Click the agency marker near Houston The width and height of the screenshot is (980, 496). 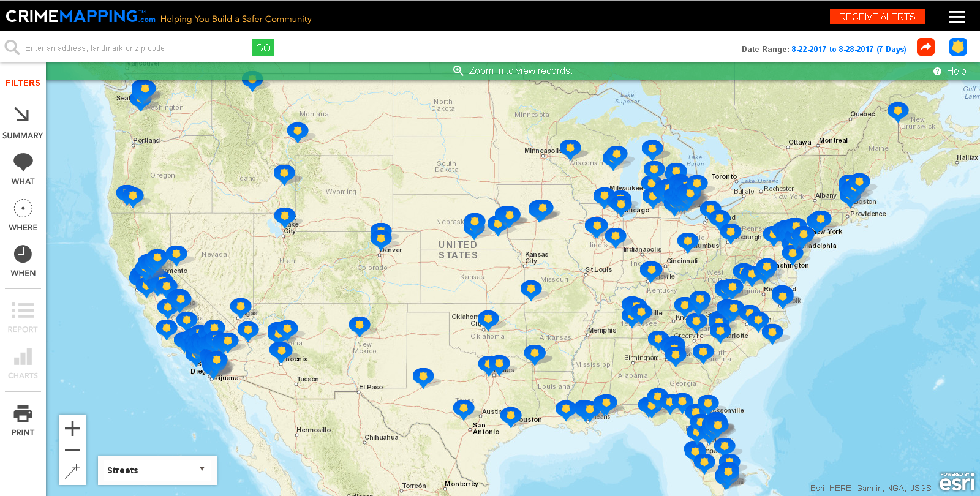(x=511, y=416)
